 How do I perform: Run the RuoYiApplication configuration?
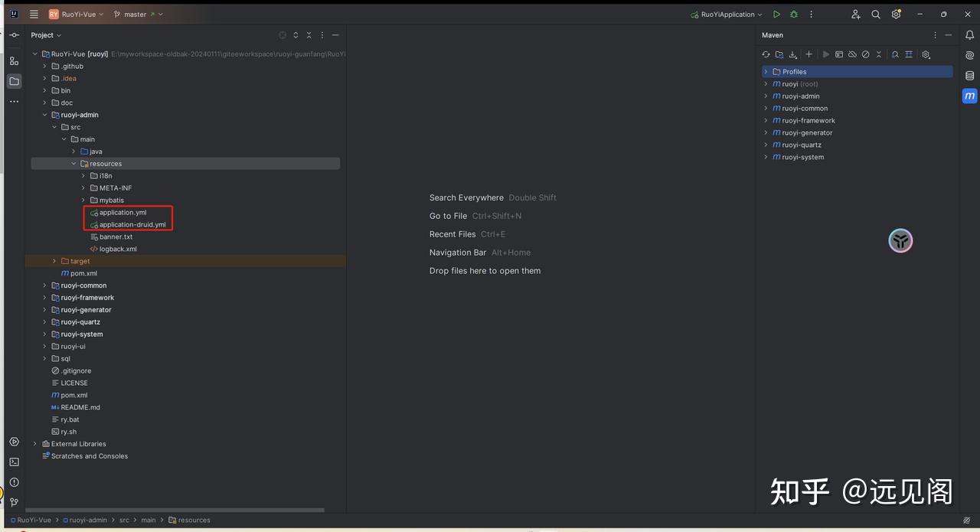tap(776, 14)
